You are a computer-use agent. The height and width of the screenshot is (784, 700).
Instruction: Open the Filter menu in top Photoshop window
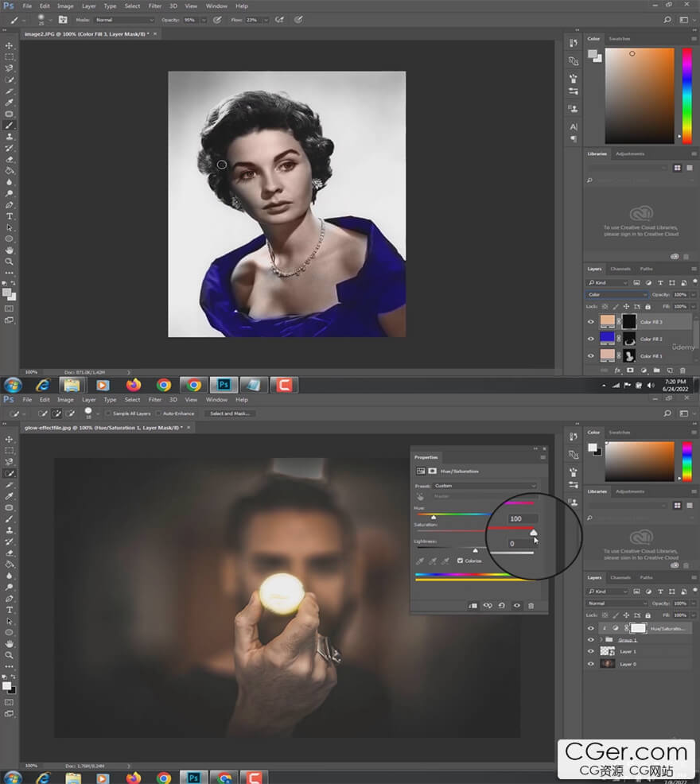point(155,6)
